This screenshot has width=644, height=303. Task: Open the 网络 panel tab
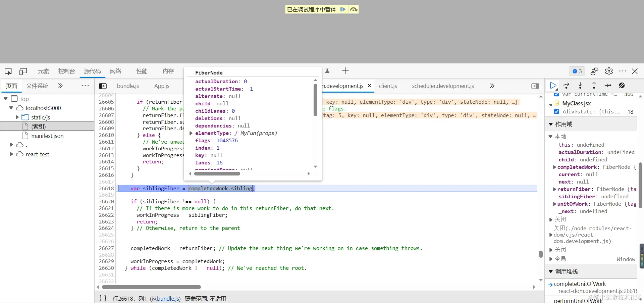(116, 71)
